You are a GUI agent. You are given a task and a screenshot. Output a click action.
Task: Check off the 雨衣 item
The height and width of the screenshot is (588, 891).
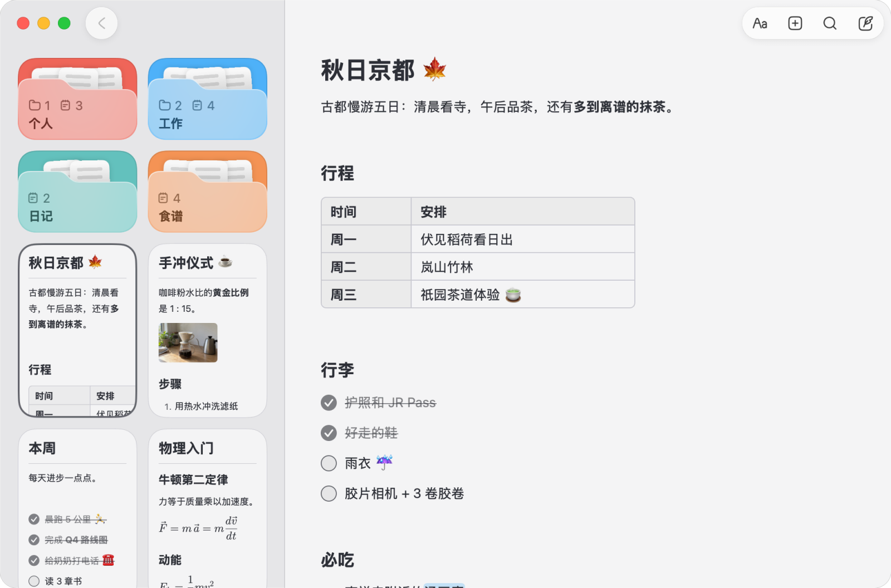pos(329,463)
